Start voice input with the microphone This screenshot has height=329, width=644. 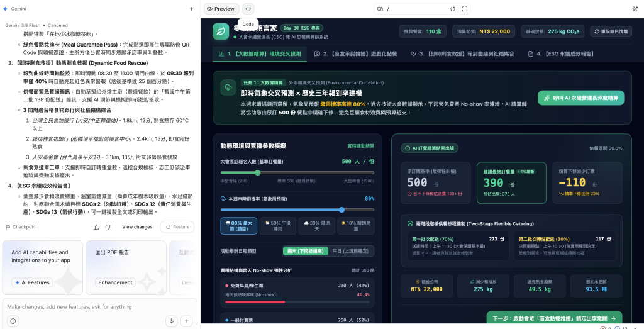point(172,321)
